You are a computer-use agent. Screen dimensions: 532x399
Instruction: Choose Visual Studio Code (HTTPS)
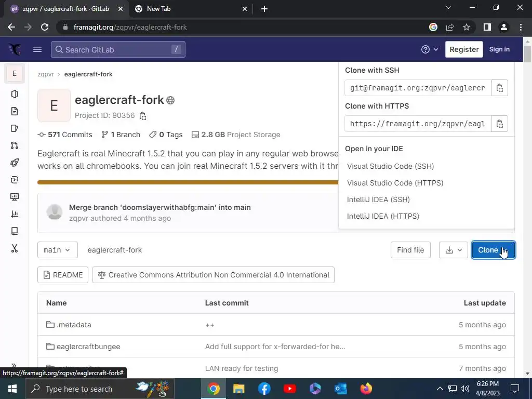tap(395, 183)
